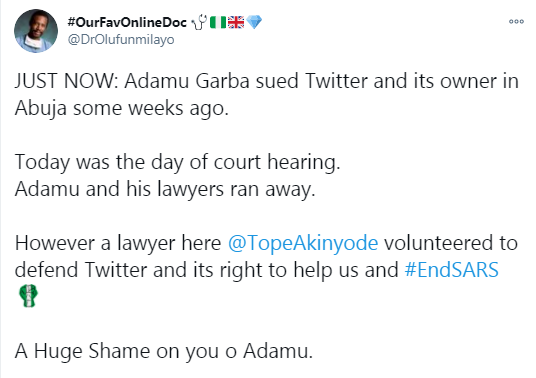This screenshot has width=536, height=378.
Task: Click the "Abuja some weeks ago." text
Action: [x=122, y=109]
